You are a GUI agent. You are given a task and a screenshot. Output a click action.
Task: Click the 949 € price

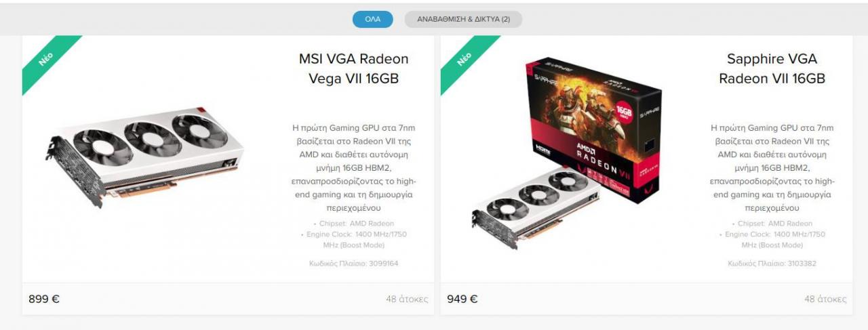click(x=462, y=299)
